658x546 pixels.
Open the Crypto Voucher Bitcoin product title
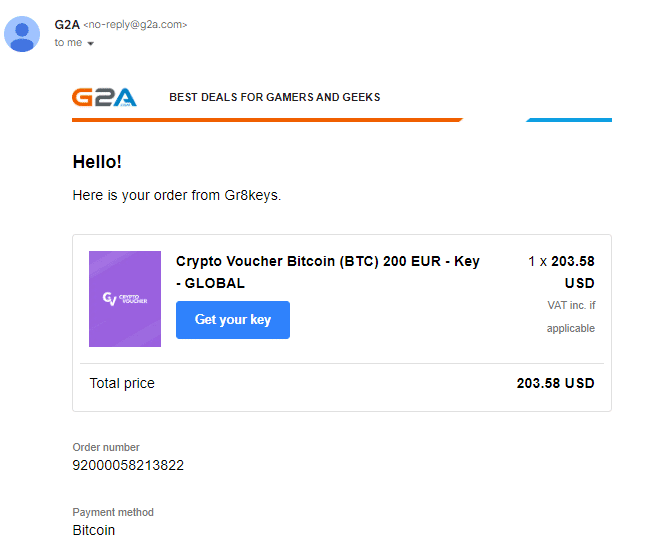click(x=327, y=272)
